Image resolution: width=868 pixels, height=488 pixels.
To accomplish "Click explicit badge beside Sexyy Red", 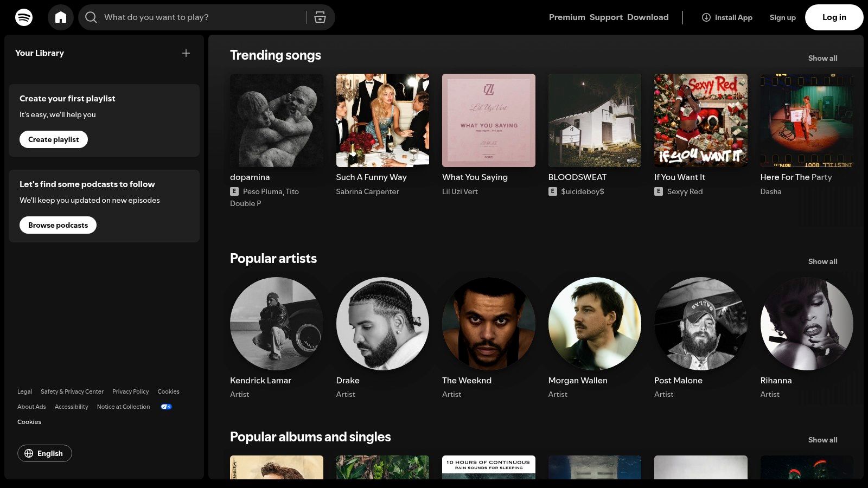I will (x=659, y=191).
